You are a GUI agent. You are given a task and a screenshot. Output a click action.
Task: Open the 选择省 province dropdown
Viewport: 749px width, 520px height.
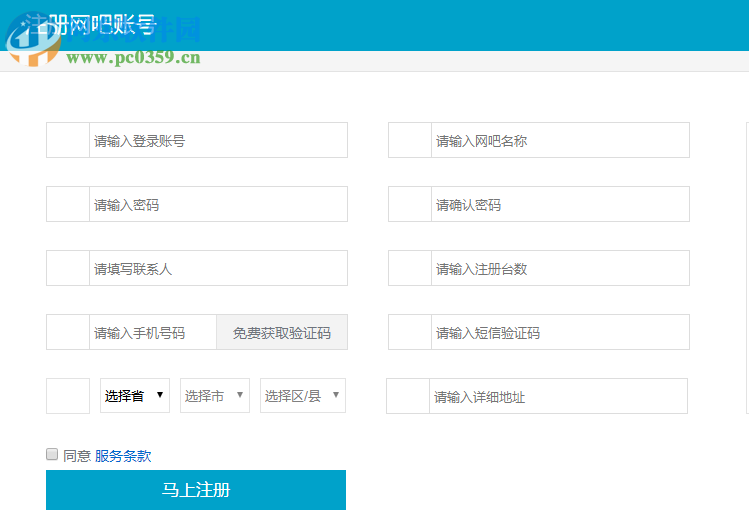point(135,395)
